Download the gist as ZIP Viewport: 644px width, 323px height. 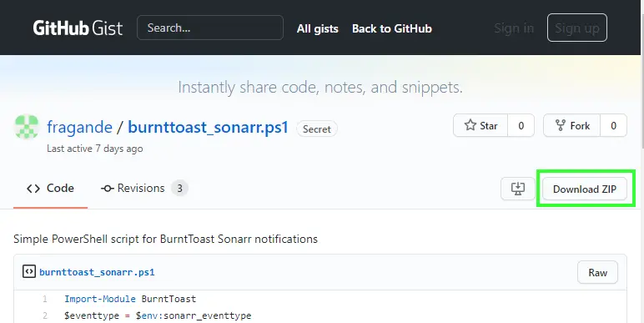point(585,189)
